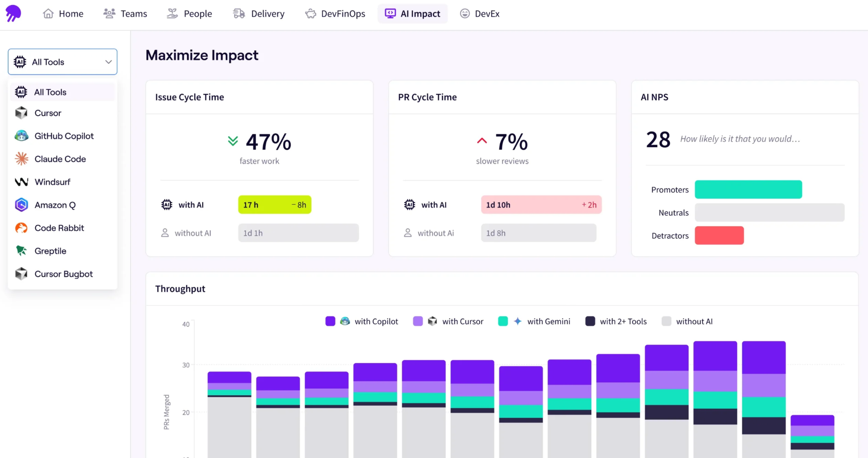Pick Windsurf from the dropdown
This screenshot has width=868, height=458.
coord(62,182)
